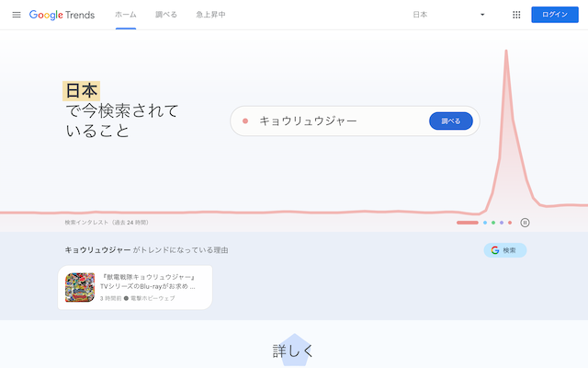The width and height of the screenshot is (588, 368).
Task: Switch to the 調べる tab
Action: [166, 15]
